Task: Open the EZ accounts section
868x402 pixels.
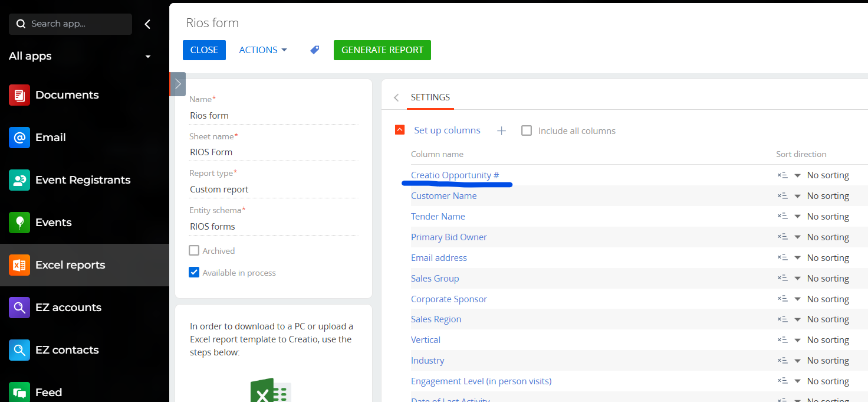Action: pyautogui.click(x=68, y=308)
